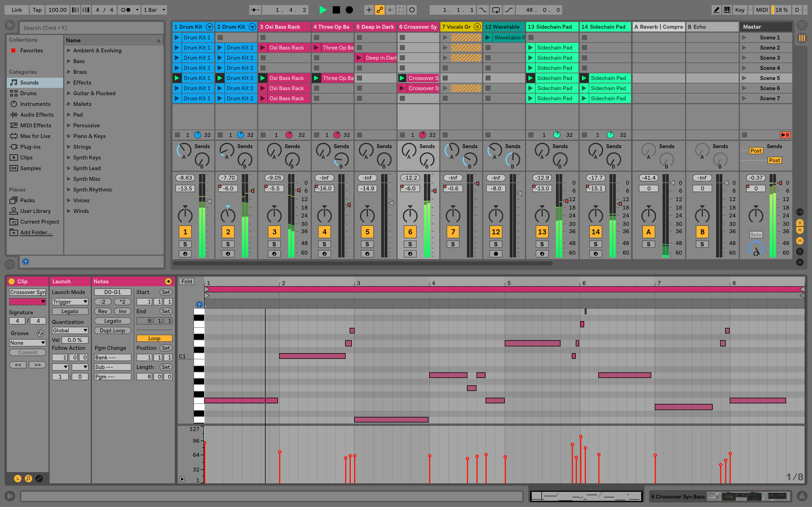Click the Inv button in clip launch
This screenshot has height=507, width=812.
point(120,311)
